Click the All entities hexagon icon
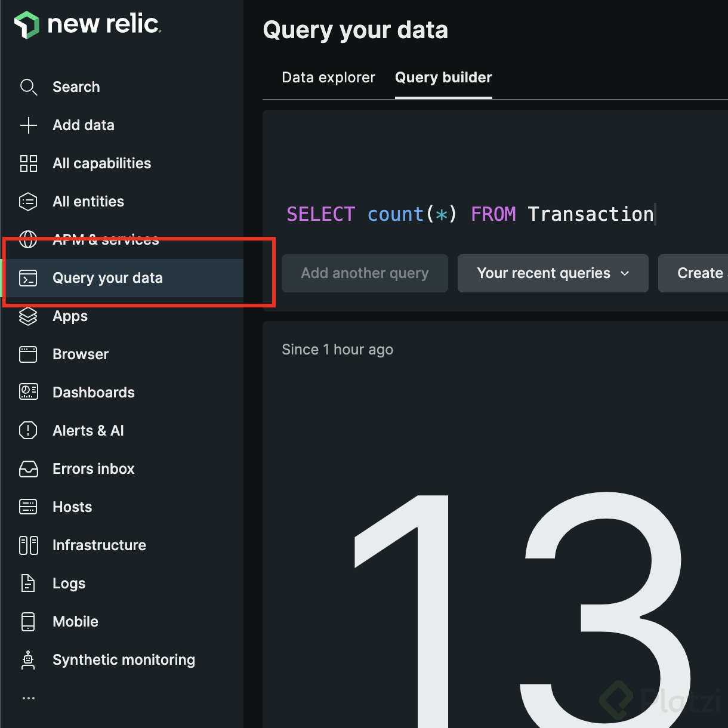The height and width of the screenshot is (728, 728). (x=28, y=202)
